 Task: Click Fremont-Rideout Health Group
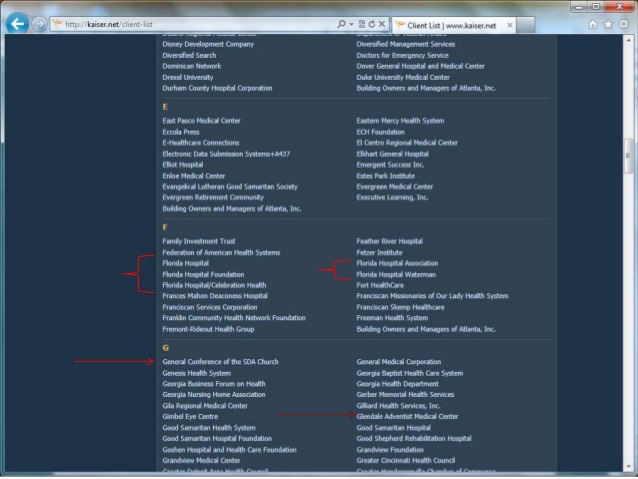tap(208, 329)
